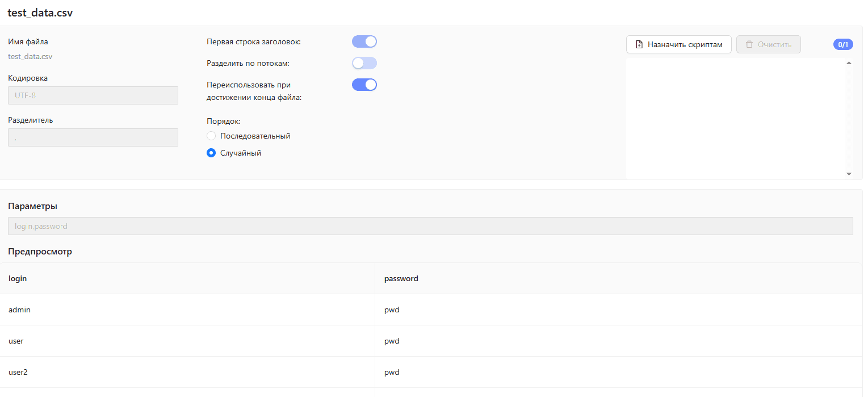Select Случайный order radio button

pos(211,153)
